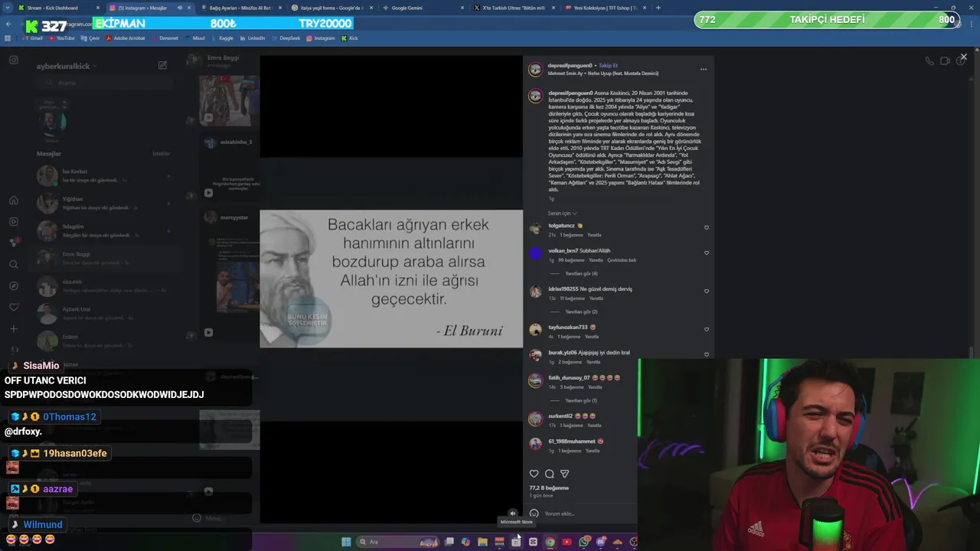Open the three-dot post options menu

[703, 70]
